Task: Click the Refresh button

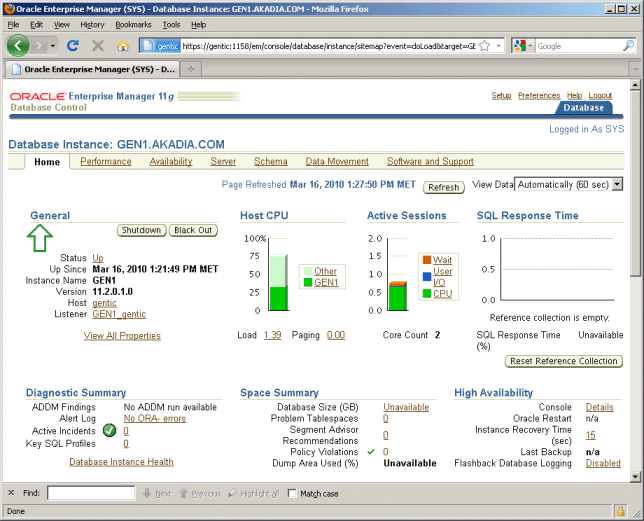Action: [444, 187]
